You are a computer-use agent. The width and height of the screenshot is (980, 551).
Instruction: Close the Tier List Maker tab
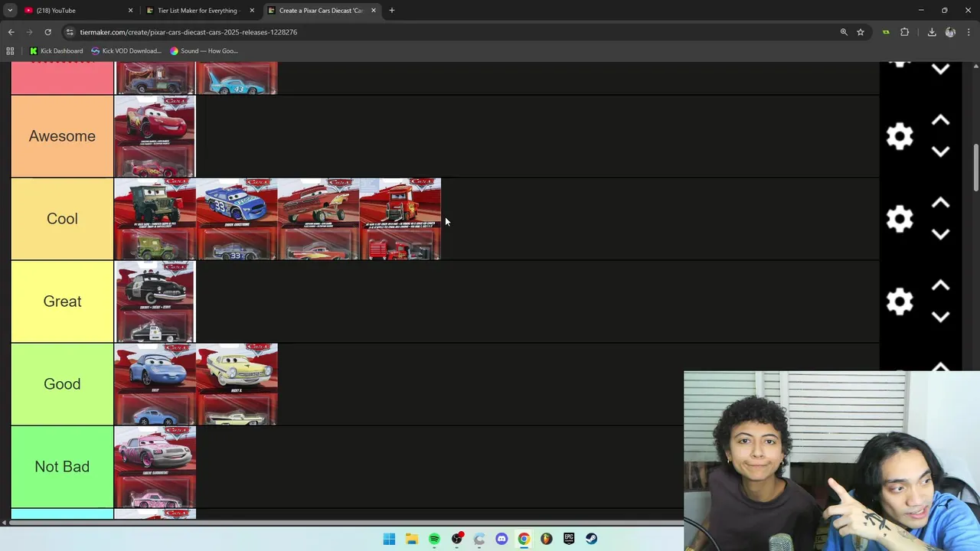tap(252, 11)
